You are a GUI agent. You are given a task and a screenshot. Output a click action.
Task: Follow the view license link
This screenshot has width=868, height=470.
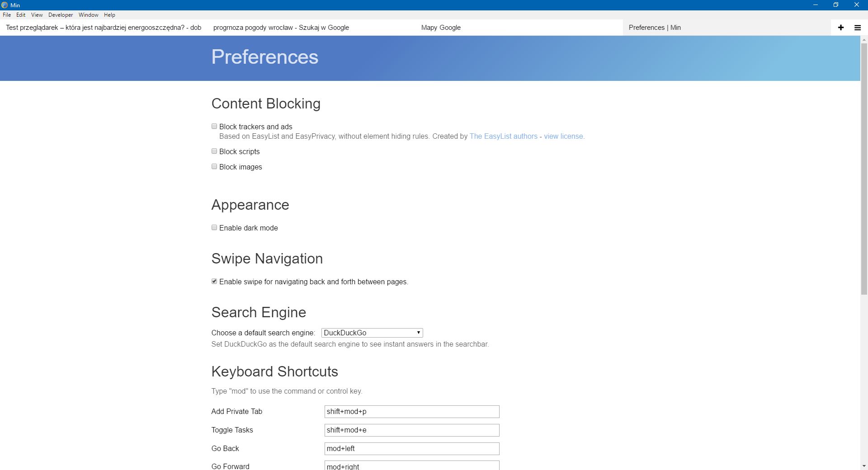click(x=563, y=136)
